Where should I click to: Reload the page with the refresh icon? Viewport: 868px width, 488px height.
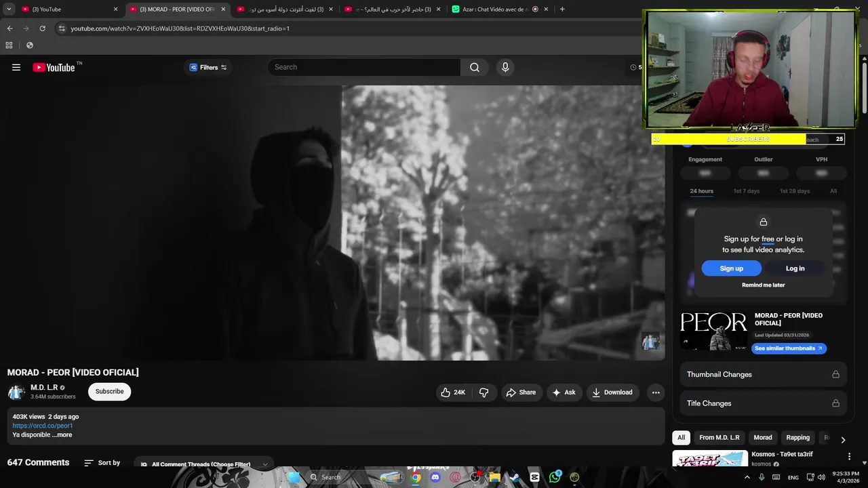42,28
